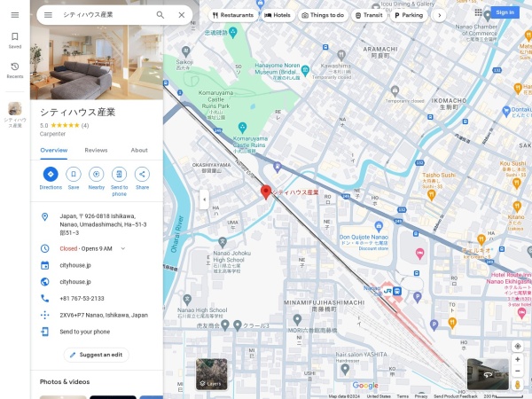This screenshot has width=532, height=399.
Task: Click the Privacy link in the map footer
Action: coord(420,396)
